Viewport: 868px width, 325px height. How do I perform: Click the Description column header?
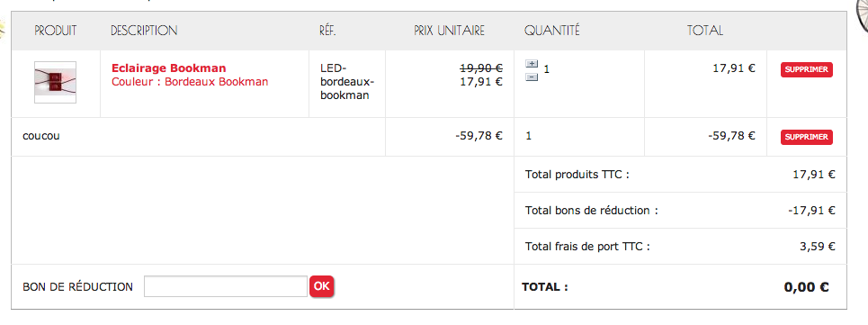tap(144, 31)
